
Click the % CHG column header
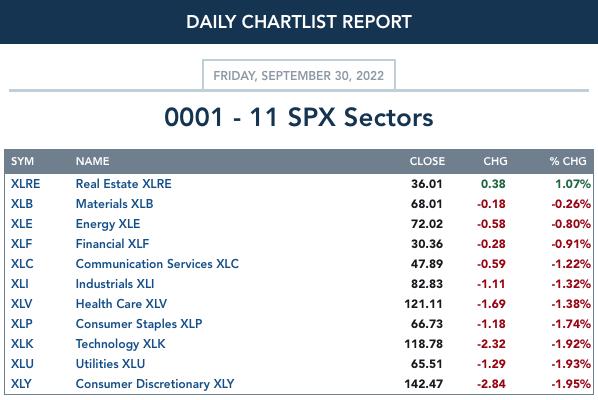568,161
